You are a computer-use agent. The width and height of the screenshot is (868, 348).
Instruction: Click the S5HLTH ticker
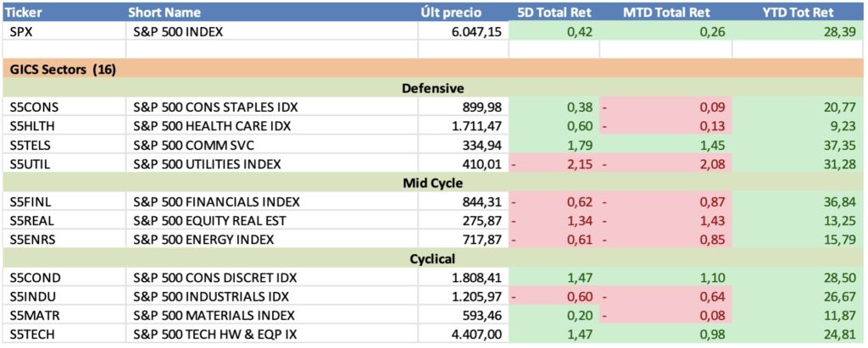tap(34, 126)
